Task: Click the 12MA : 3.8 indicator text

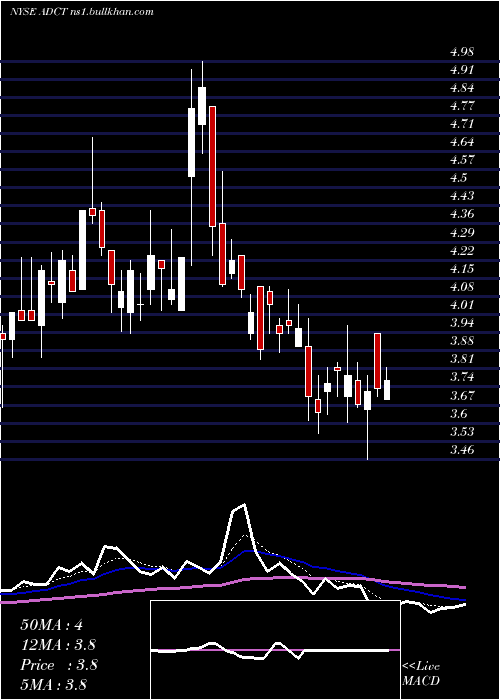Action: (x=58, y=644)
